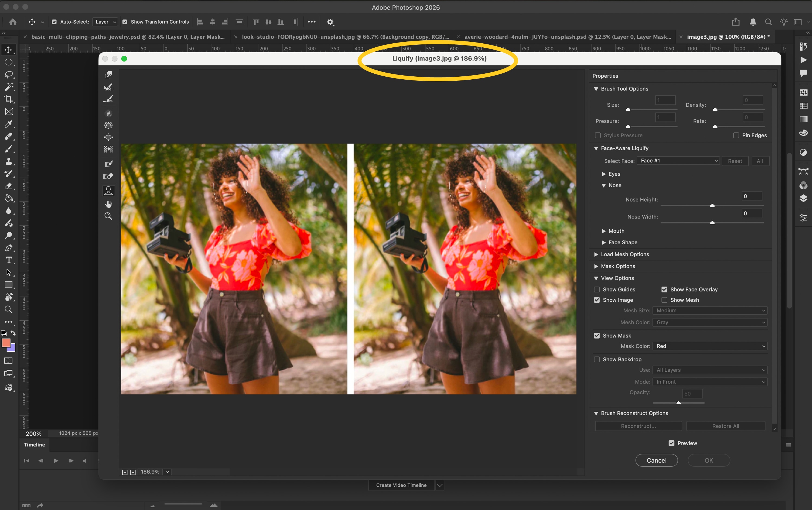The width and height of the screenshot is (812, 510).
Task: Select the Forward Warp tool in Liquify
Action: (108, 74)
